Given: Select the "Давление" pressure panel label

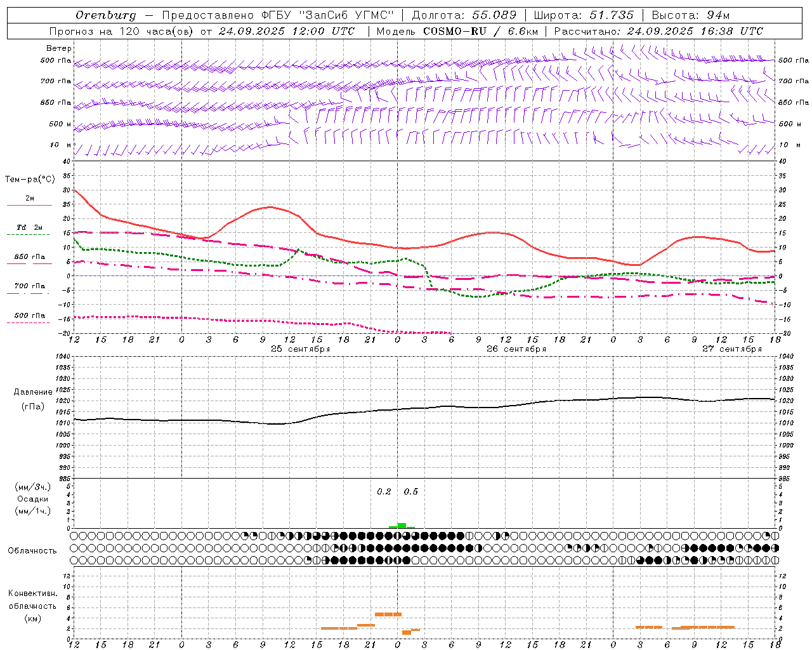Looking at the screenshot, I should click(x=33, y=392).
